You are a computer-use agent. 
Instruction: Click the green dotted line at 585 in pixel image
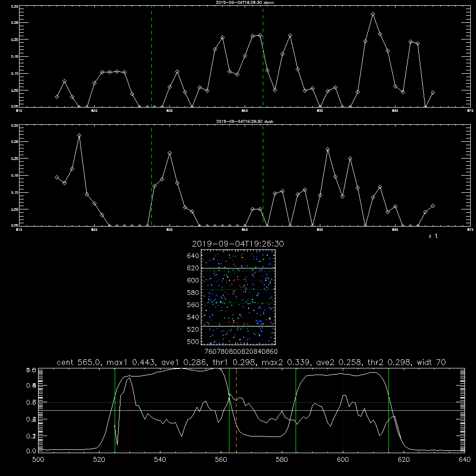point(238,289)
